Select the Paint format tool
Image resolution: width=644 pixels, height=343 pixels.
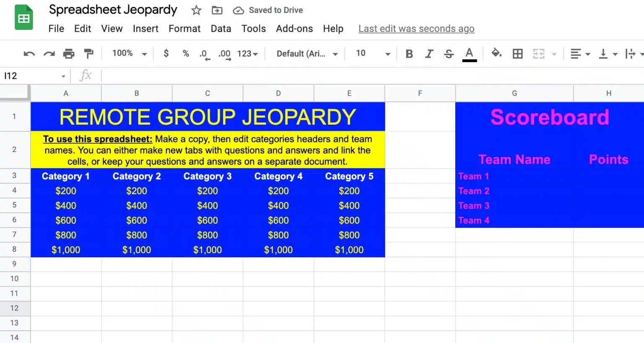[88, 54]
